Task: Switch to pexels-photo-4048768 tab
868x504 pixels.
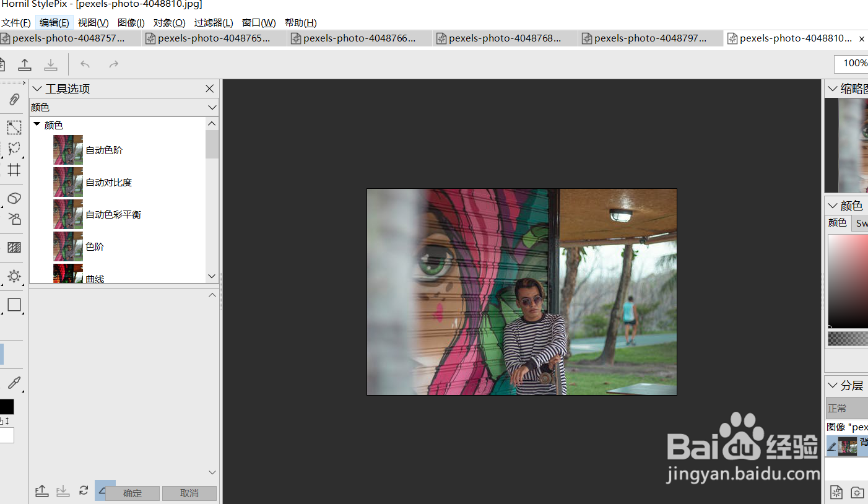Action: (x=506, y=38)
